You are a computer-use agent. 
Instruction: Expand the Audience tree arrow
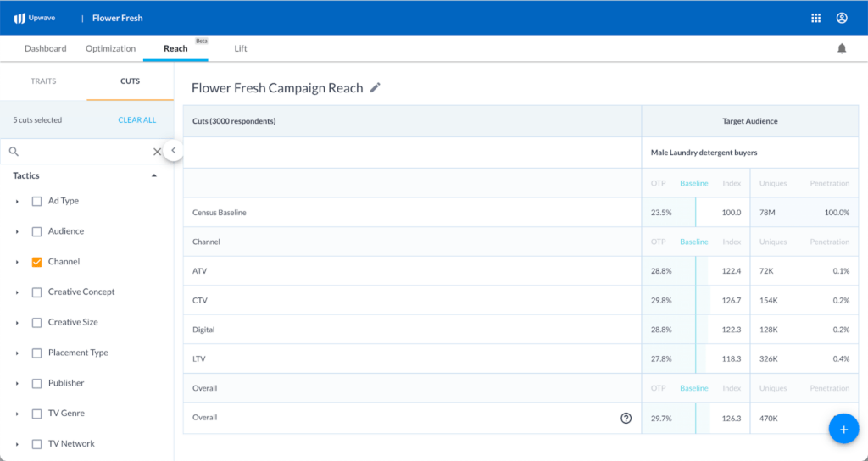pos(17,232)
